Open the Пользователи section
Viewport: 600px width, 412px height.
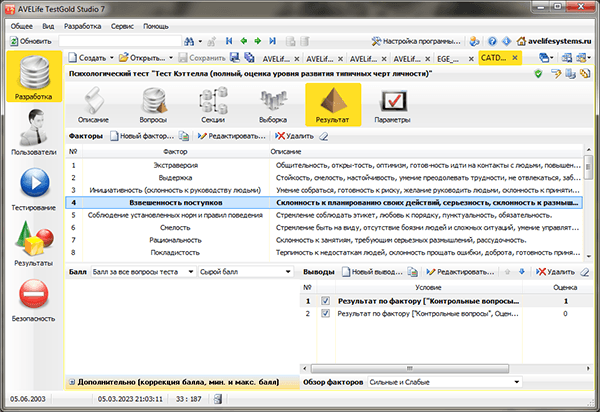(34, 132)
